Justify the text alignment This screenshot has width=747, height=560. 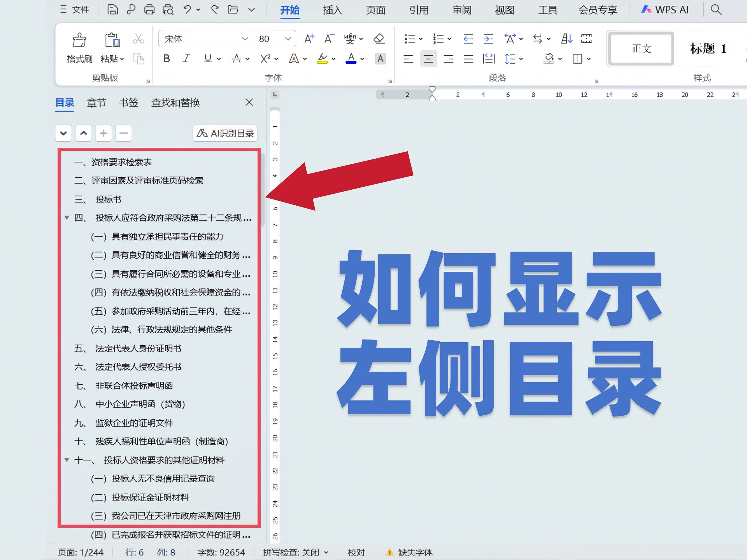(468, 59)
